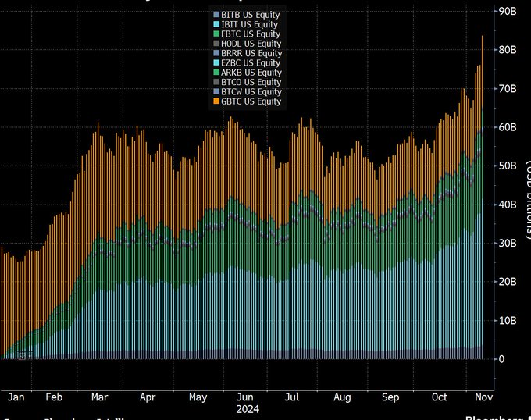The image size is (531, 420).
Task: Click the Apr x-axis label
Action: click(x=148, y=397)
